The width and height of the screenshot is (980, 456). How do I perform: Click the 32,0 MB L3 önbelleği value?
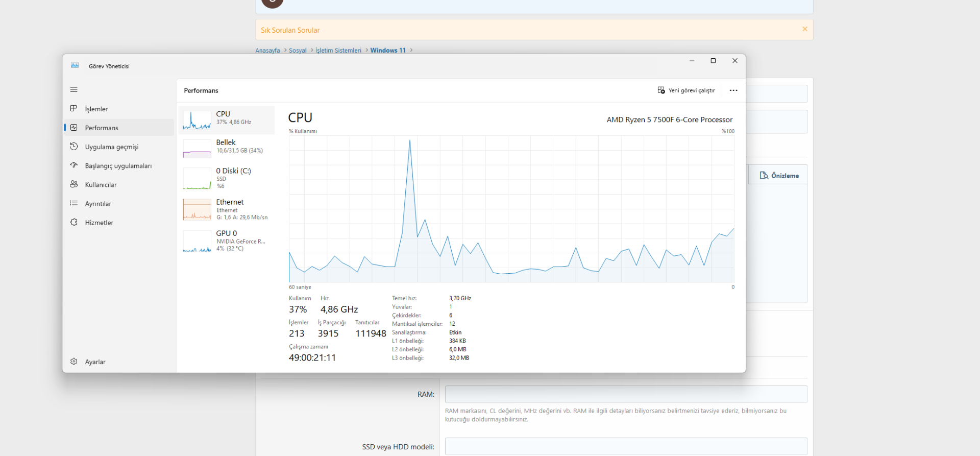(459, 358)
